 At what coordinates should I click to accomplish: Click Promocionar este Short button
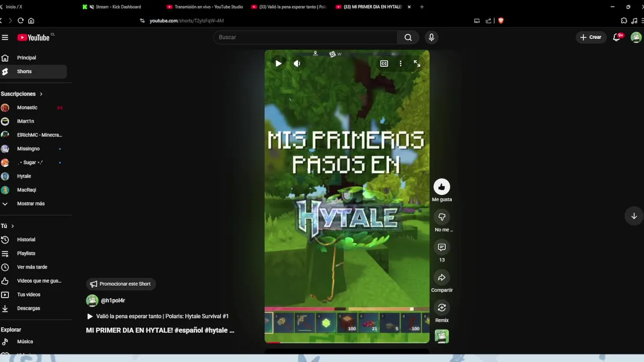pos(121,284)
